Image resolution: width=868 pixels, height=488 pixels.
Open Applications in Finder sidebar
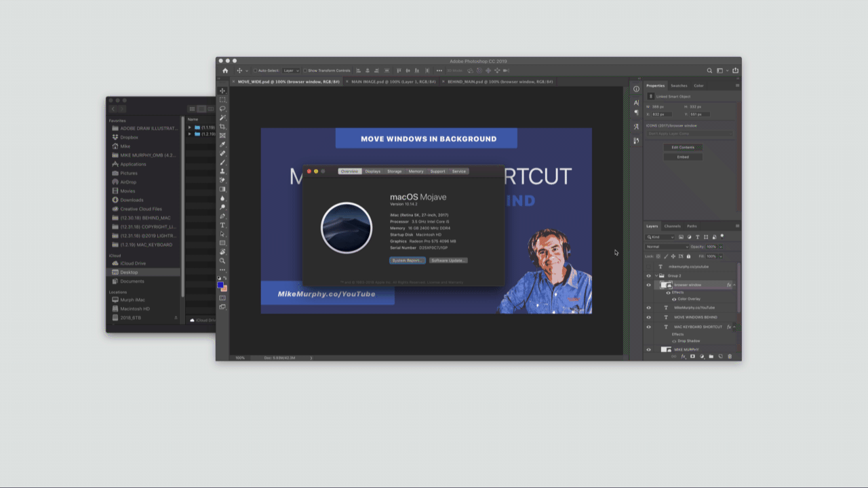[133, 164]
